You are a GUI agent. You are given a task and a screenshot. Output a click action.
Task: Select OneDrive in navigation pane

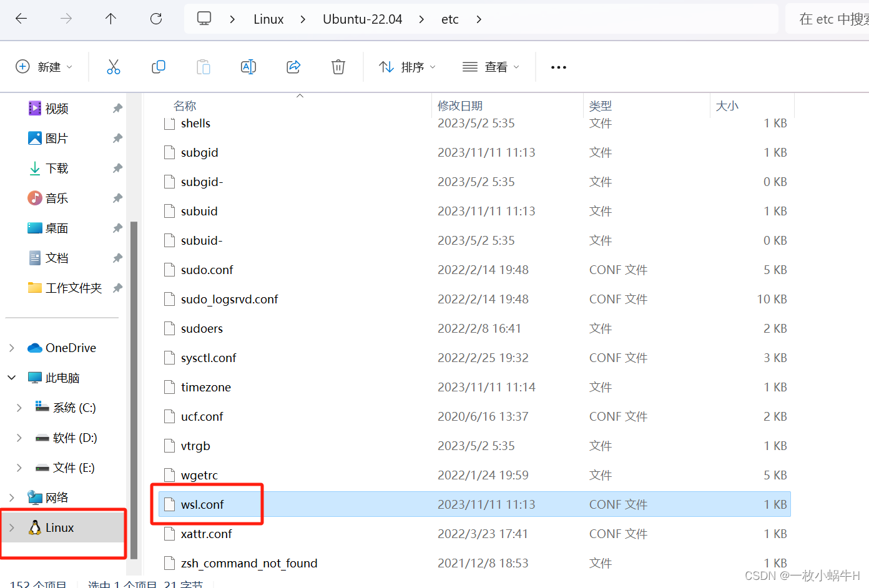71,348
